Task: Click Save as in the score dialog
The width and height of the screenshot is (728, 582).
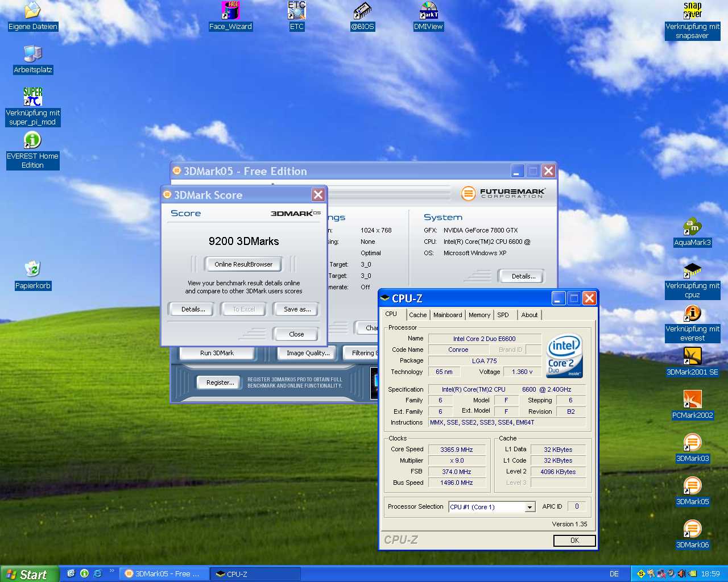Action: [297, 309]
